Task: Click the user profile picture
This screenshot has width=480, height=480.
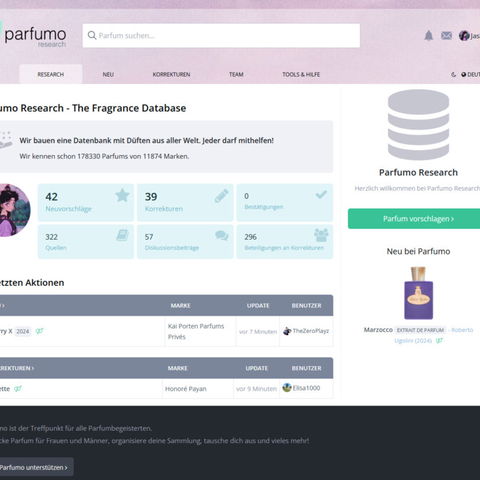Action: point(15,210)
